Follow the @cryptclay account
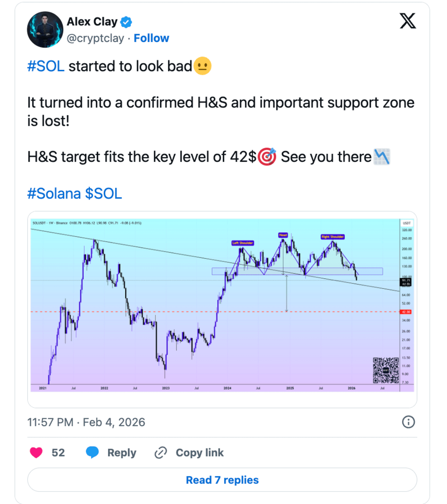This screenshot has height=504, width=447. coord(151,38)
